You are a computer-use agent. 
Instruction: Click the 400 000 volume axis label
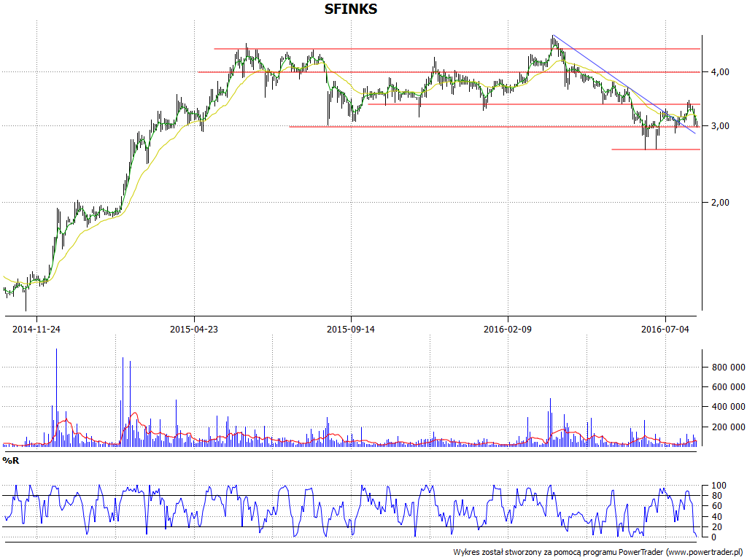click(x=729, y=407)
